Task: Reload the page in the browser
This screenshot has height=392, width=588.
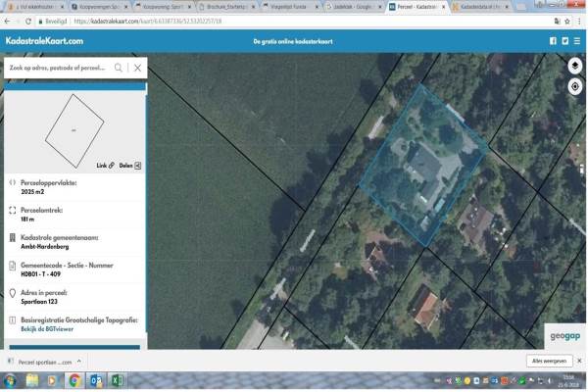Action: pos(28,21)
